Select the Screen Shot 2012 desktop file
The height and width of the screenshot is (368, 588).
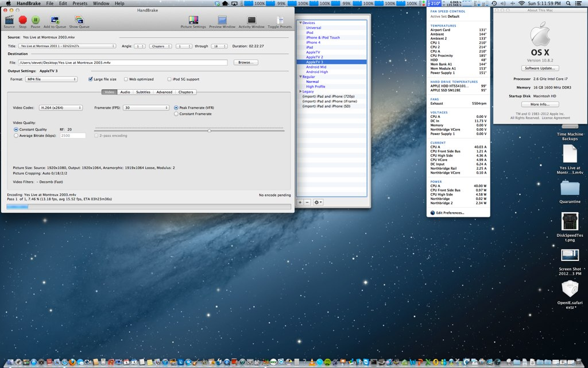pyautogui.click(x=570, y=255)
